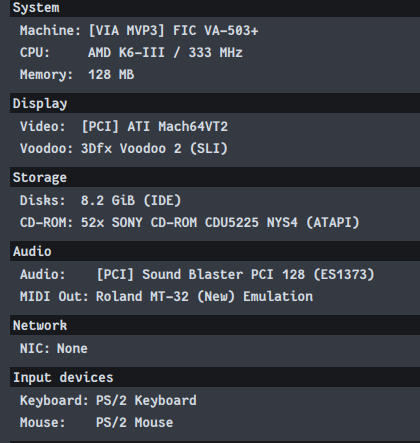This screenshot has width=420, height=443.
Task: Click the [VIA MVP3] machine chipset tag
Action: [127, 31]
